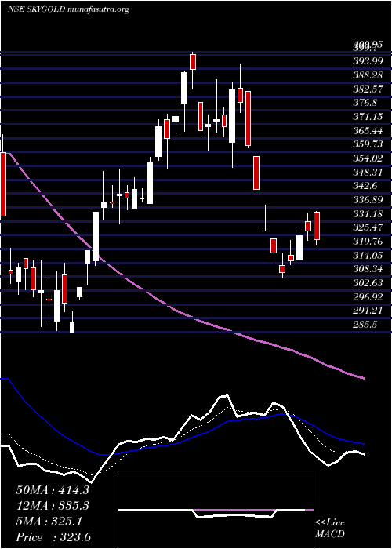
Task: Click the last red candlestick at right end
Action: point(317,226)
